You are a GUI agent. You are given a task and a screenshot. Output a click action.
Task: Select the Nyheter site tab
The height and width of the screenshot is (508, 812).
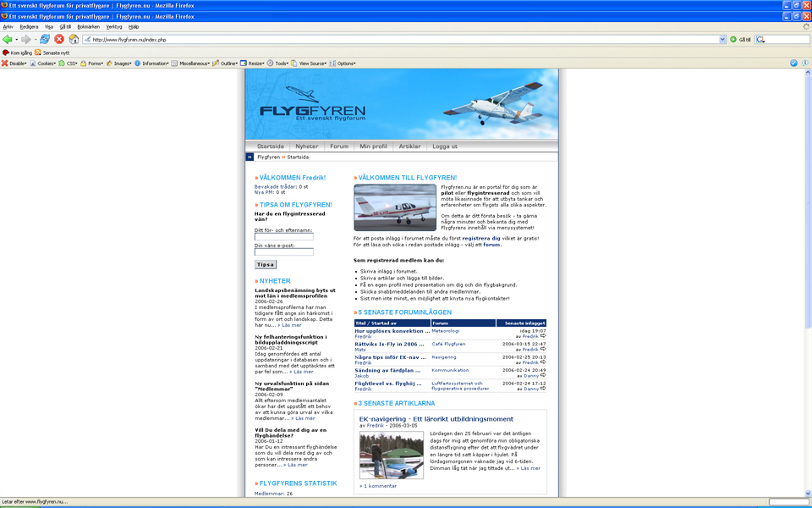pyautogui.click(x=306, y=146)
